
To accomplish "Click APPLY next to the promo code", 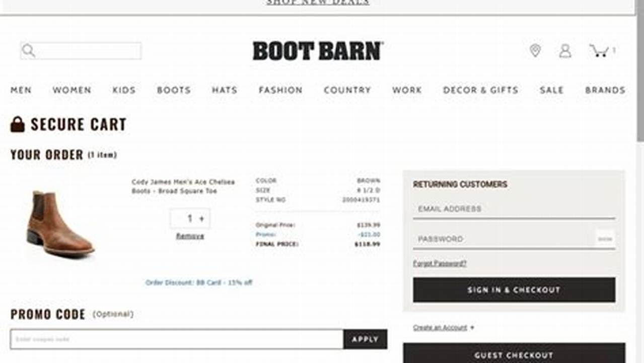I will tap(366, 339).
